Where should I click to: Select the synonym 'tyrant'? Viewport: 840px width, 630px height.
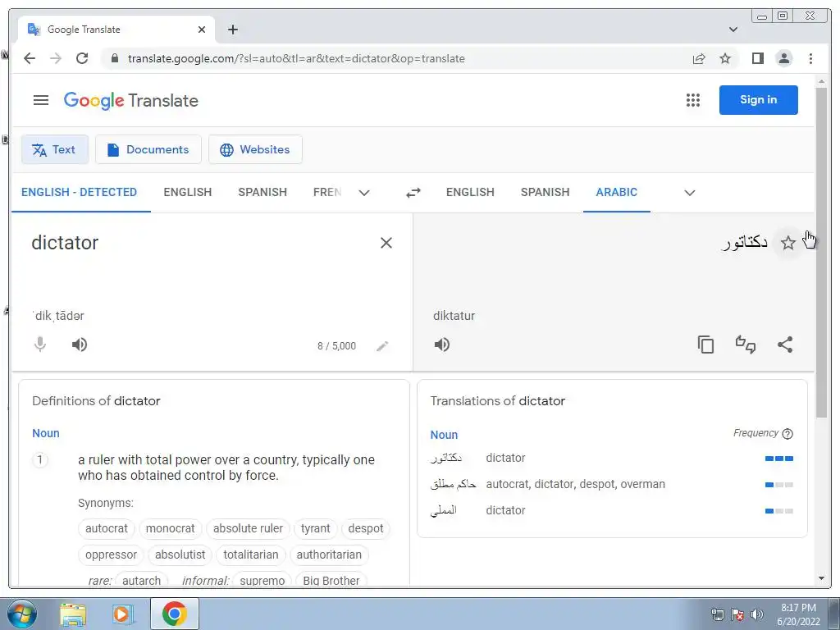(316, 528)
